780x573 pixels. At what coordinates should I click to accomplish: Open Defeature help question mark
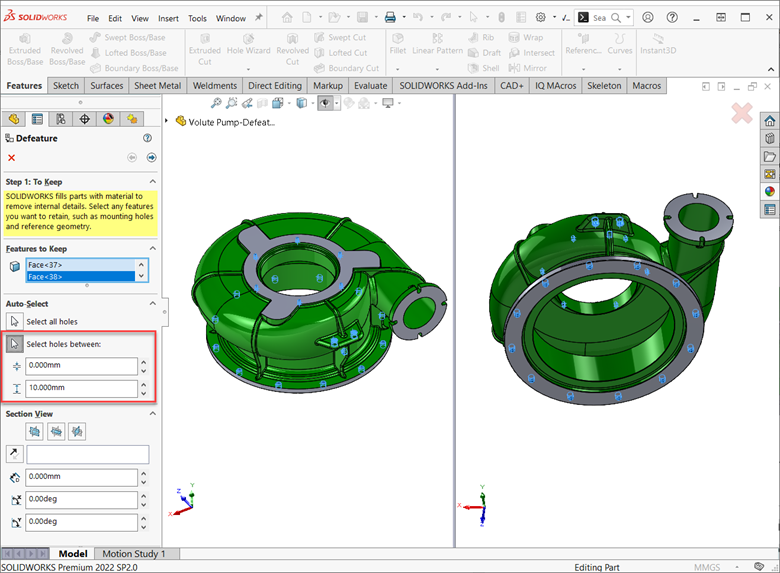tap(147, 138)
